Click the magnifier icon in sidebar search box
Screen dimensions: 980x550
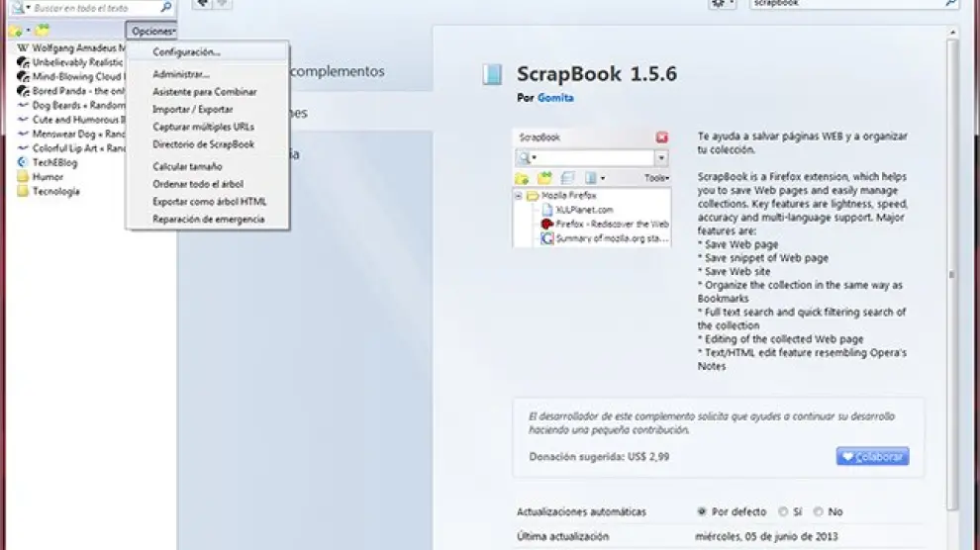coord(166,7)
